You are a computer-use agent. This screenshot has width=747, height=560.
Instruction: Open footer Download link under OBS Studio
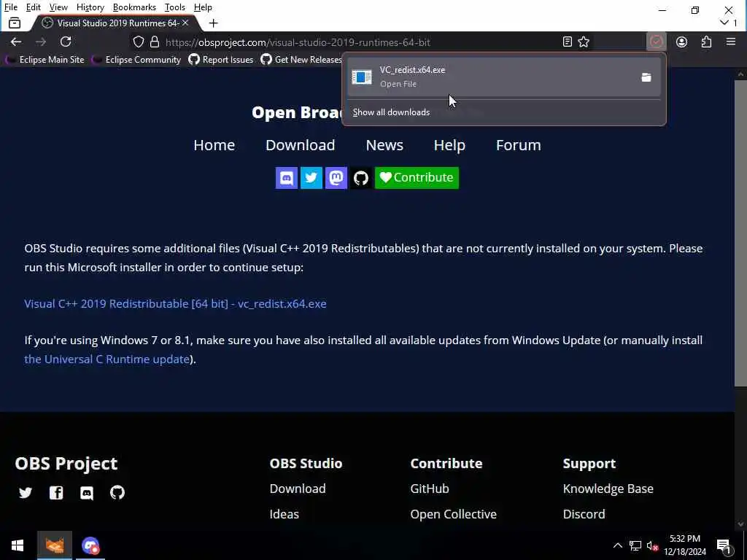[x=298, y=489]
